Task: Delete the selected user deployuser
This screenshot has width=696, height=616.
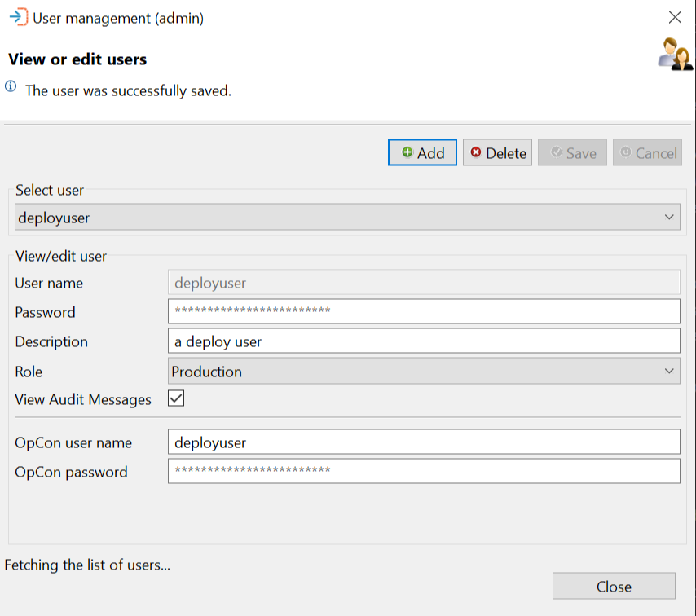Action: pyautogui.click(x=497, y=152)
